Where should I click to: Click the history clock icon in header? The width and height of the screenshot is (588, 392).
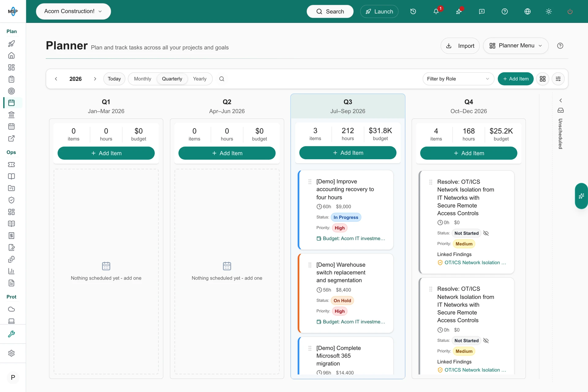tap(413, 11)
